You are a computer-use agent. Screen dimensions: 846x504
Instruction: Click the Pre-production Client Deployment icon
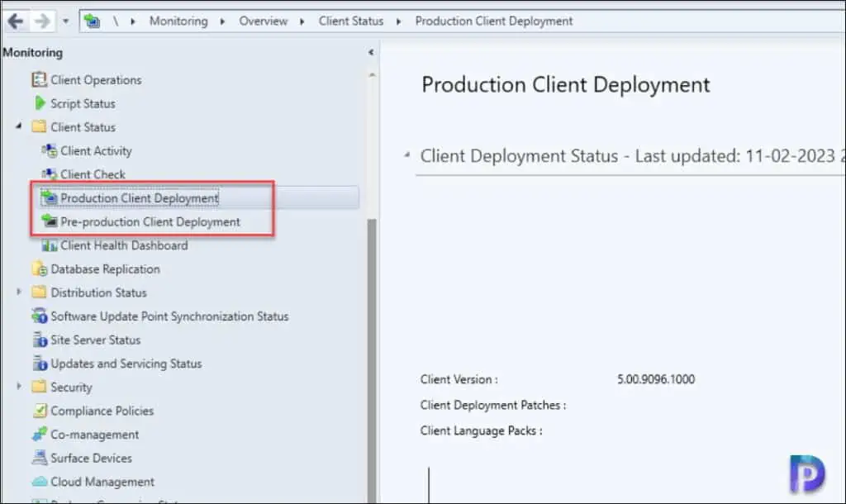49,221
